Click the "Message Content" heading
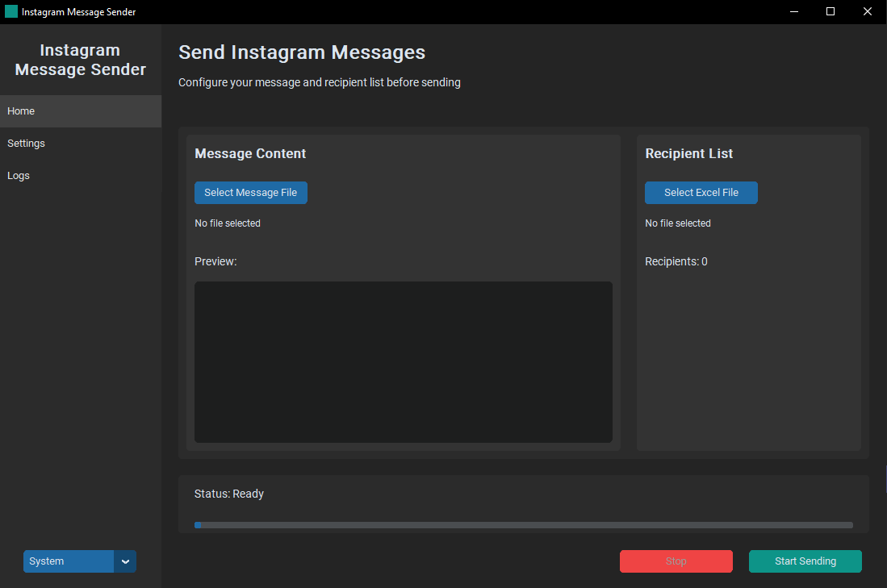Viewport: 887px width, 588px height. tap(250, 154)
